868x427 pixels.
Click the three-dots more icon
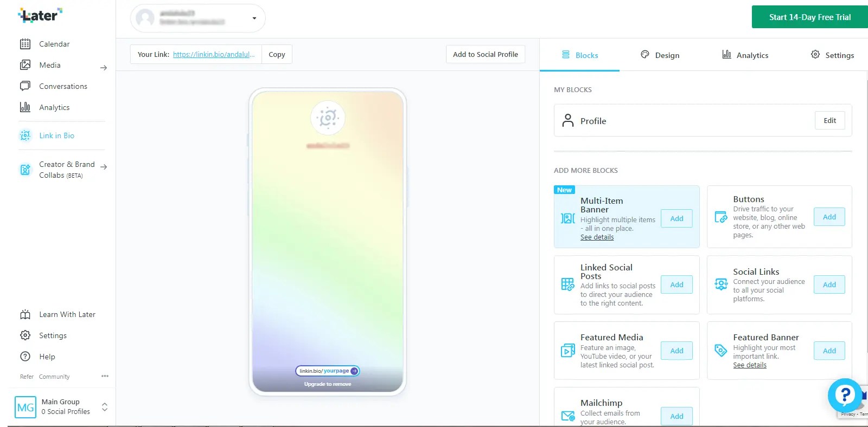[105, 376]
